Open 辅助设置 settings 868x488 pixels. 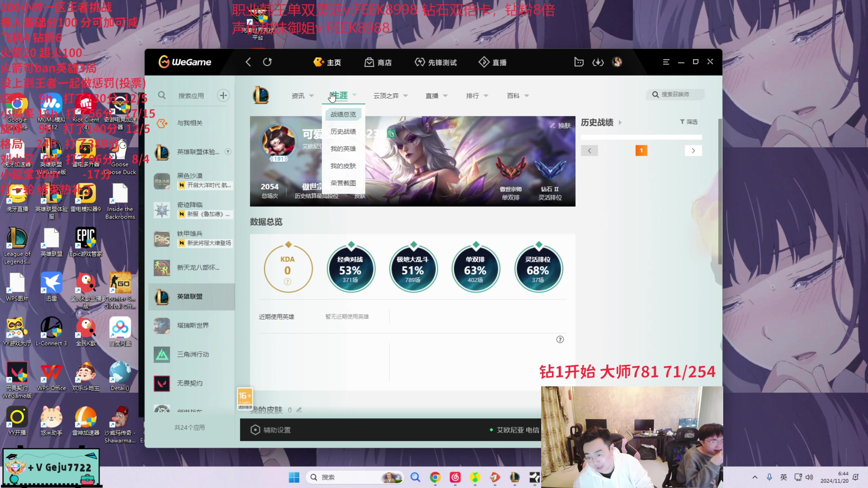(271, 430)
